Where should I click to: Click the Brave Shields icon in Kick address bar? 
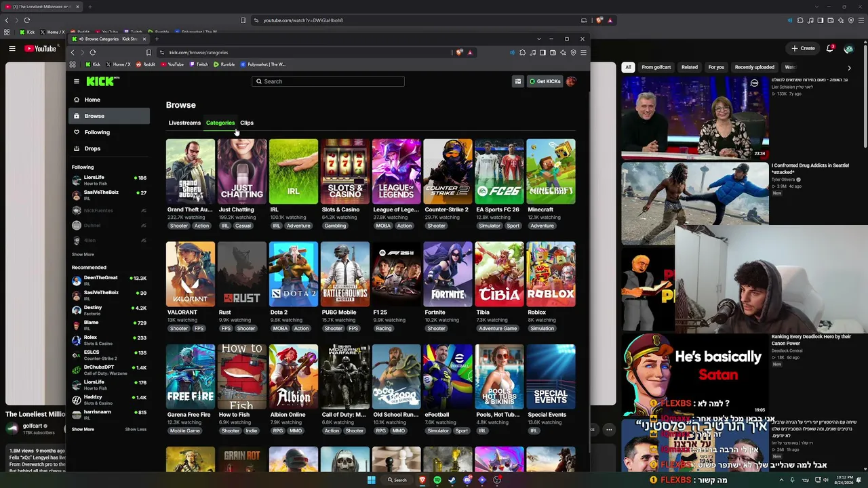tap(460, 52)
